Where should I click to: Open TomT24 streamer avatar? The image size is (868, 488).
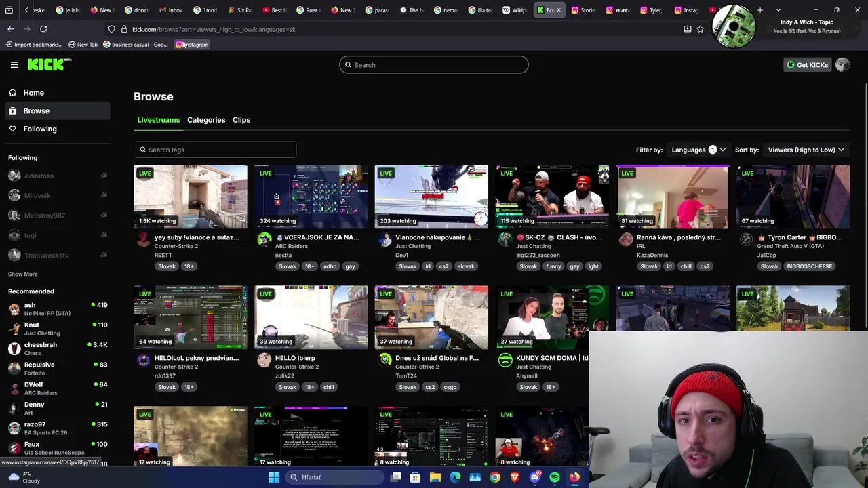pyautogui.click(x=384, y=361)
